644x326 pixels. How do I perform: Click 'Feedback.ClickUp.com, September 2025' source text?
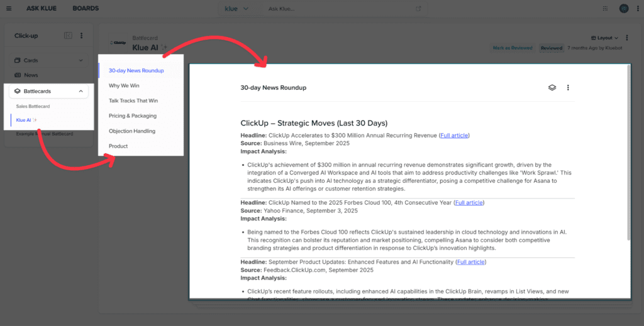pos(318,270)
